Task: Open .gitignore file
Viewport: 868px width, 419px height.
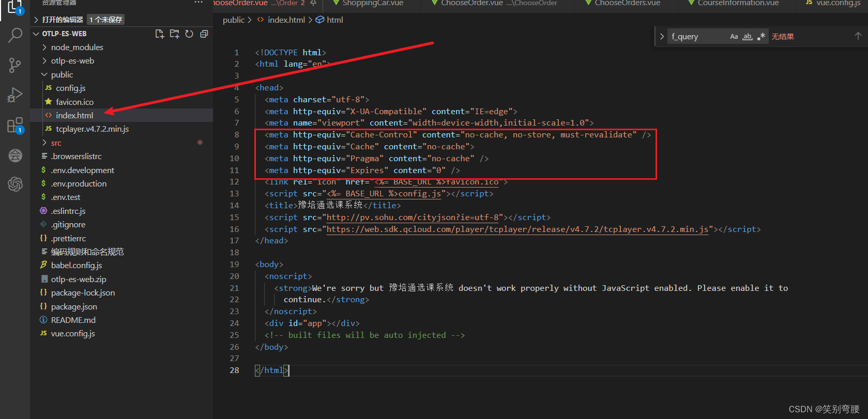Action: pyautogui.click(x=121, y=224)
